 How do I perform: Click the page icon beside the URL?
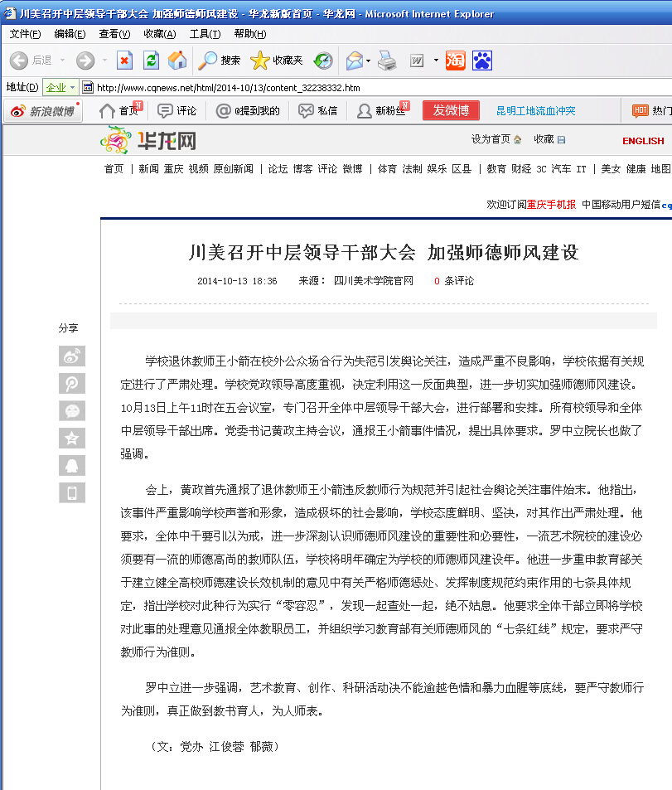pyautogui.click(x=88, y=87)
